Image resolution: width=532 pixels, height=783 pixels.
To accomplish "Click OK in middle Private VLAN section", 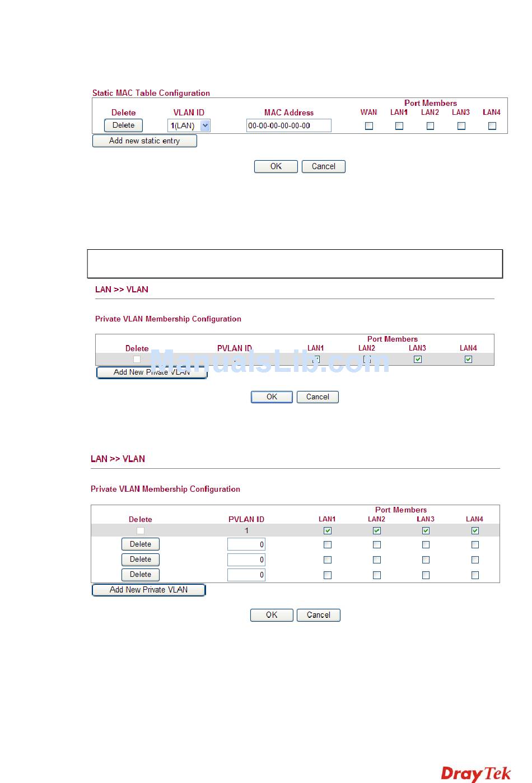I will tap(272, 397).
